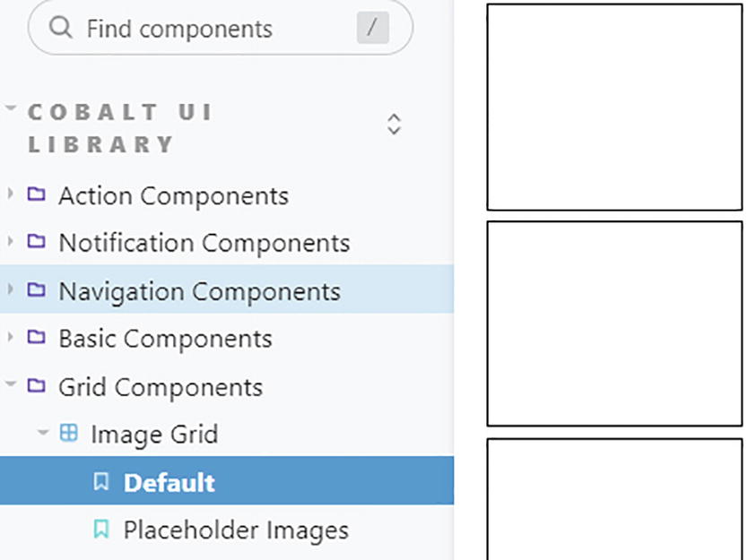Click the magnifier search icon
Viewport: 756px width, 560px height.
click(61, 28)
